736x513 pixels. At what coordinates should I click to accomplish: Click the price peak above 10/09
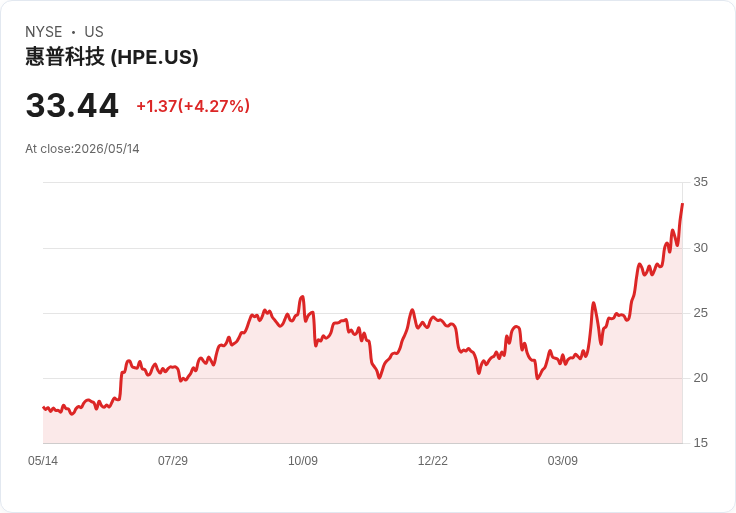[302, 296]
